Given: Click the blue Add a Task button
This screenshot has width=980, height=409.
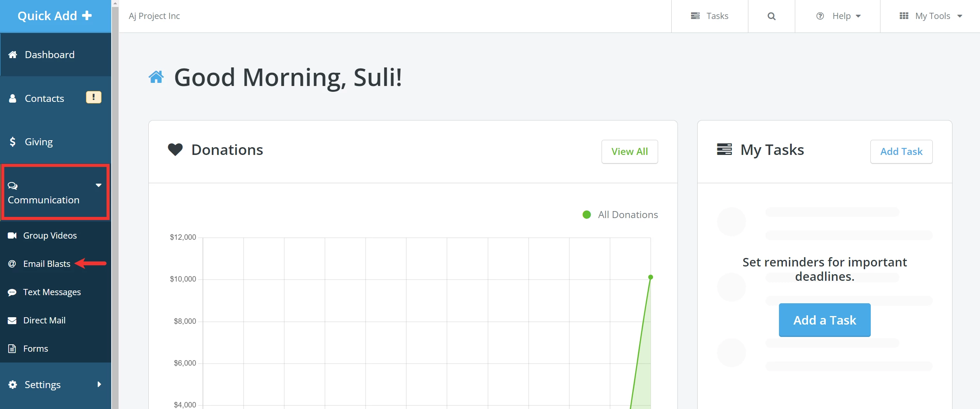Looking at the screenshot, I should click(825, 320).
